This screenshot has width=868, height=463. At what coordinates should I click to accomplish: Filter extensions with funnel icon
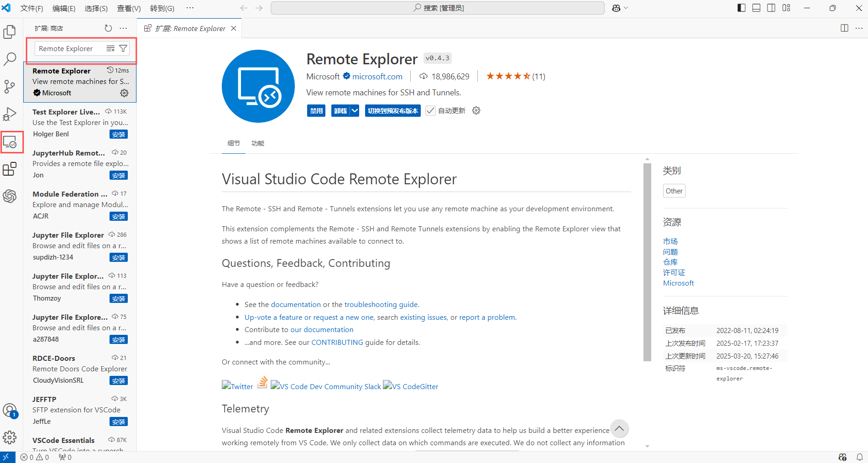click(x=123, y=48)
